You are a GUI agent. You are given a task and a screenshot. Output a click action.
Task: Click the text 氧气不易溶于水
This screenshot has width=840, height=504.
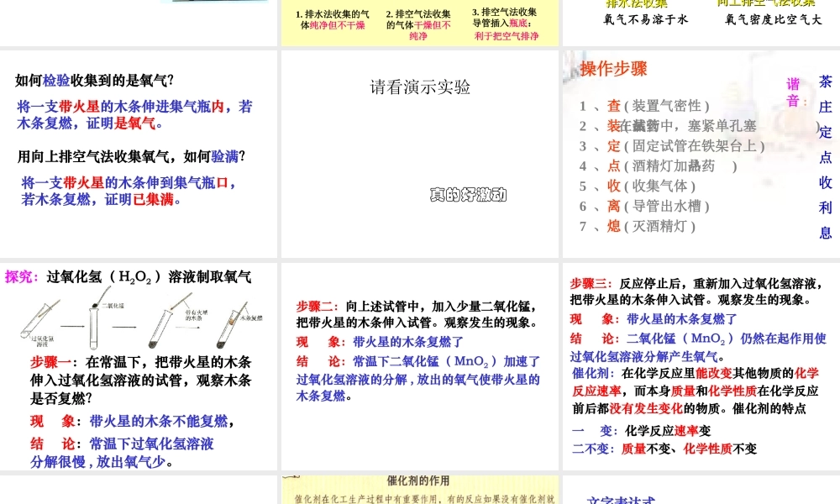pos(645,20)
